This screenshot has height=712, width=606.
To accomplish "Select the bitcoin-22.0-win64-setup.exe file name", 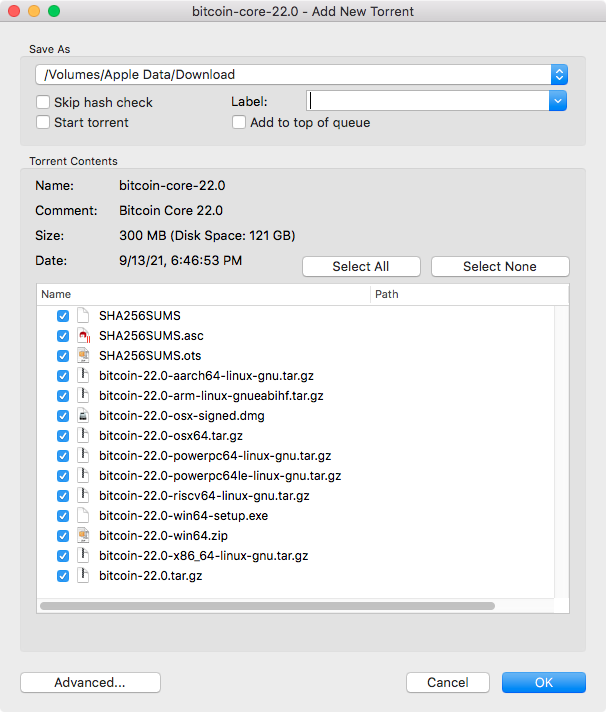I will (183, 515).
